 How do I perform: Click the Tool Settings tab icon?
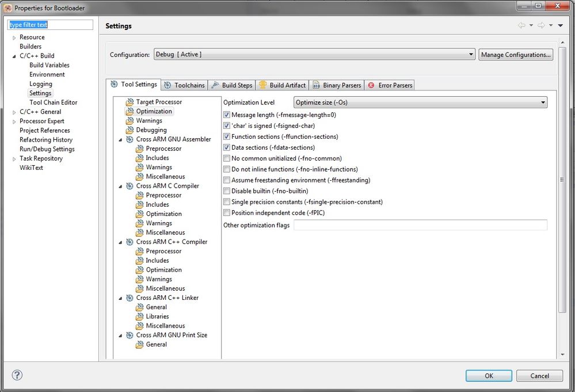click(114, 85)
